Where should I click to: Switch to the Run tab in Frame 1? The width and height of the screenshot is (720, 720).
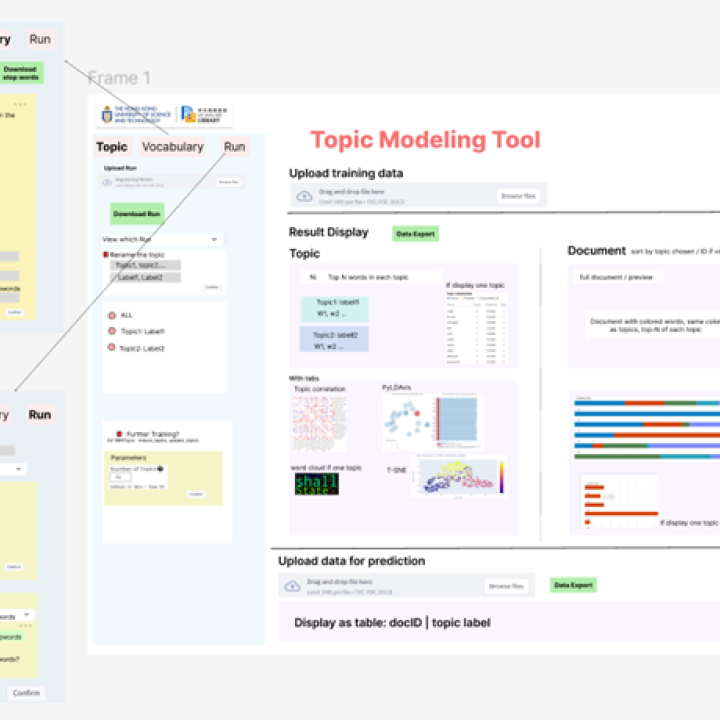234,147
